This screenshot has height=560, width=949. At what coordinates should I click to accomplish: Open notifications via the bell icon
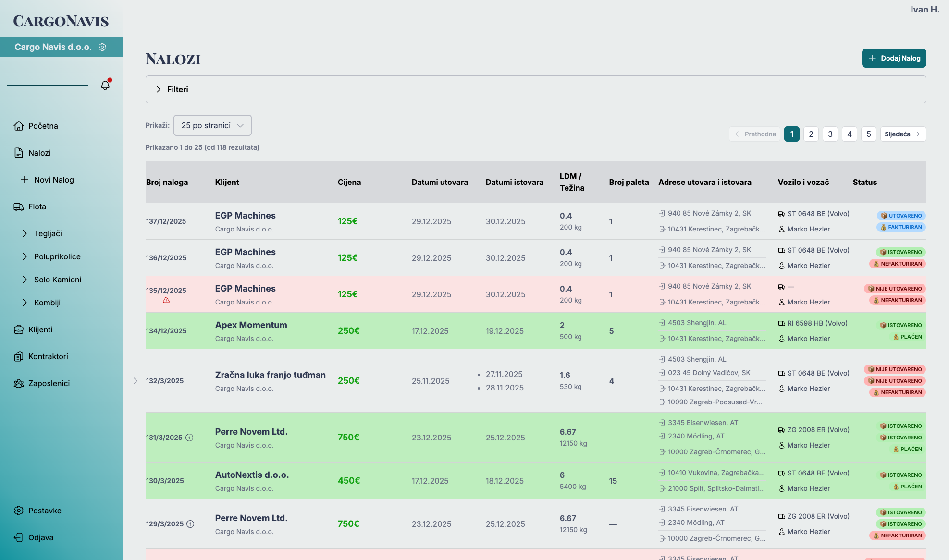tap(105, 85)
